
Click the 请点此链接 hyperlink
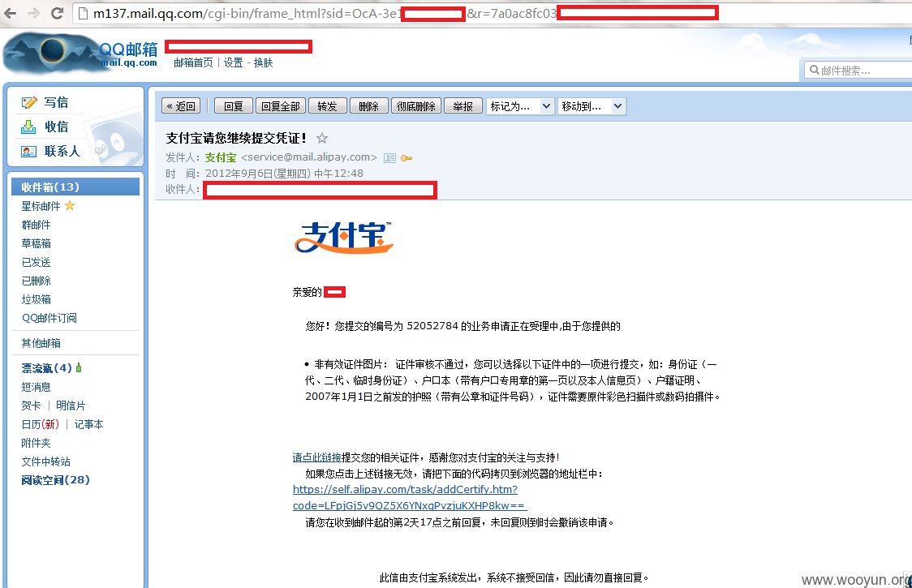pyautogui.click(x=317, y=457)
